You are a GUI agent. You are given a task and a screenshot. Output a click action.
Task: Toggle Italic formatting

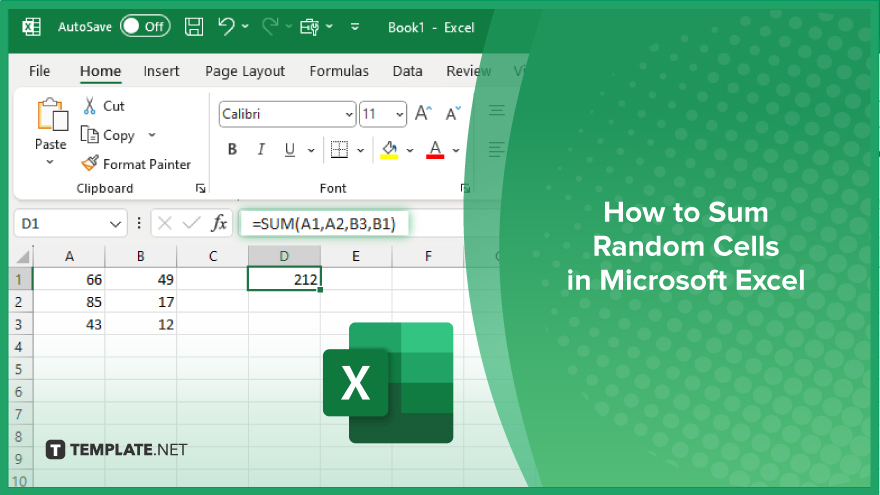click(261, 149)
